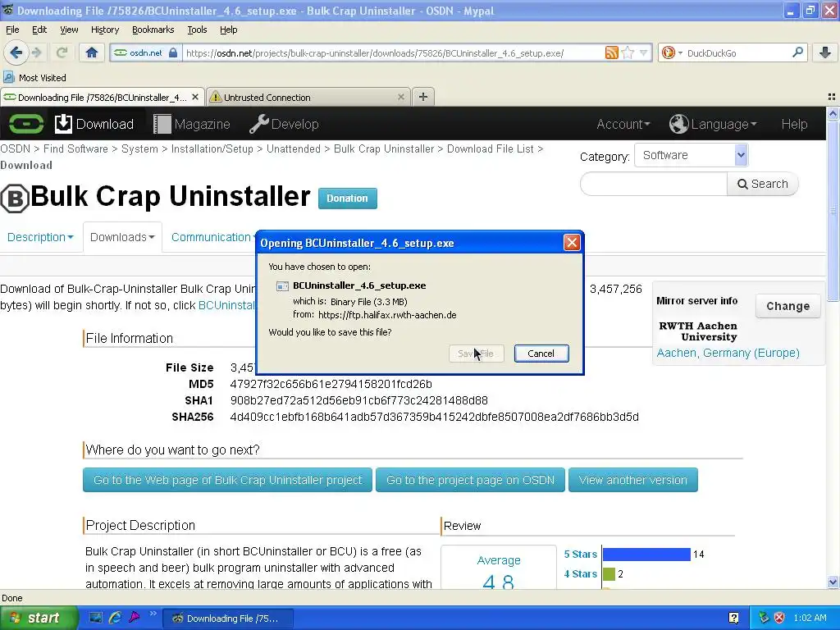Click the padlock site identity icon
Image resolution: width=840 pixels, height=630 pixels.
click(x=172, y=52)
